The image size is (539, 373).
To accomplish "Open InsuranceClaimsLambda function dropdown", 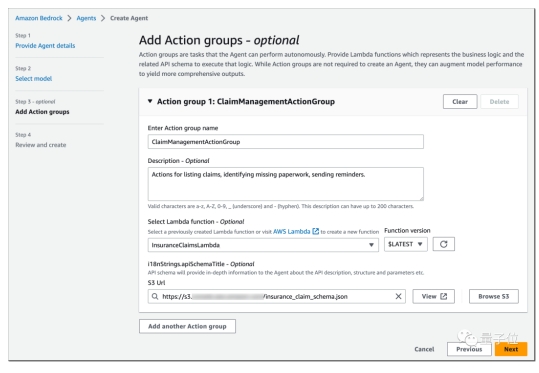I will (x=263, y=245).
